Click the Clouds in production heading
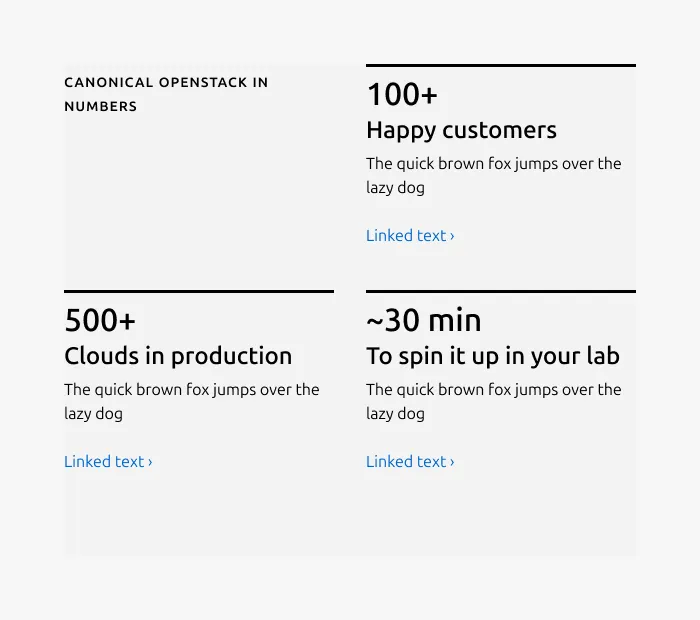Image resolution: width=700 pixels, height=620 pixels. [x=178, y=357]
